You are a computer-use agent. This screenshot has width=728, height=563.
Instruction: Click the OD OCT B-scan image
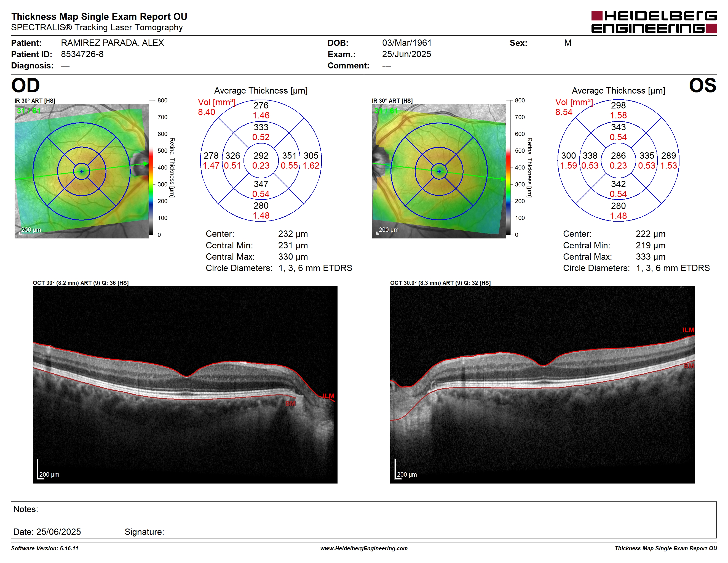[x=185, y=384]
